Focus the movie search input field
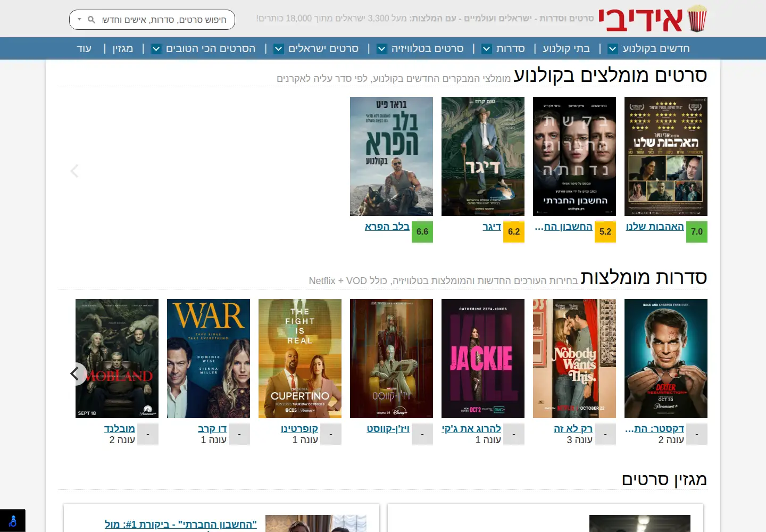Image resolution: width=766 pixels, height=532 pixels. [164, 20]
